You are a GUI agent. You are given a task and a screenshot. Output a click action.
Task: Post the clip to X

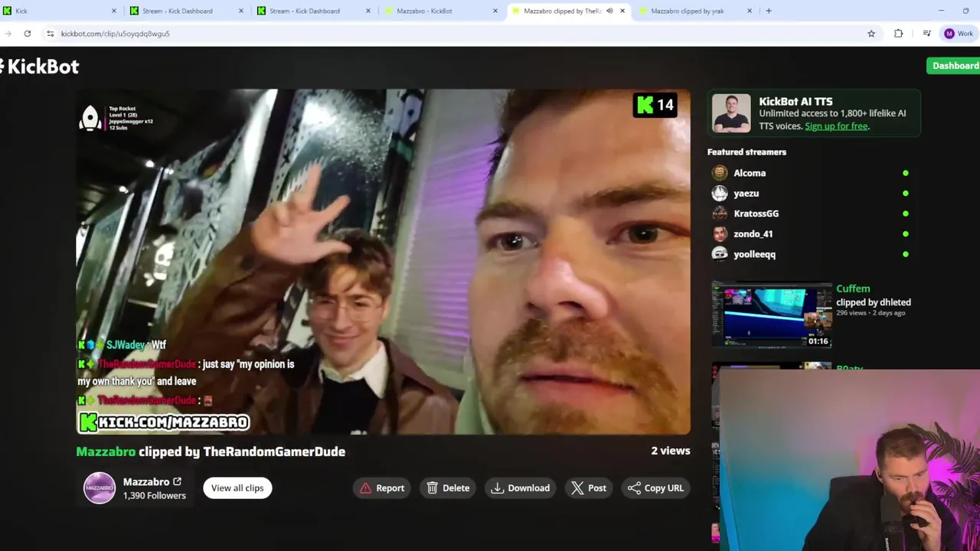[589, 488]
